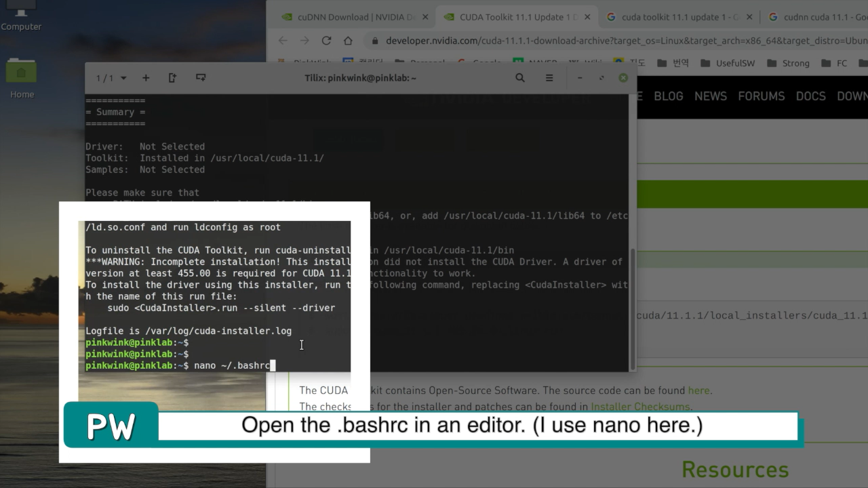Viewport: 868px width, 488px height.
Task: View site info via the lock icon
Action: pyautogui.click(x=374, y=41)
